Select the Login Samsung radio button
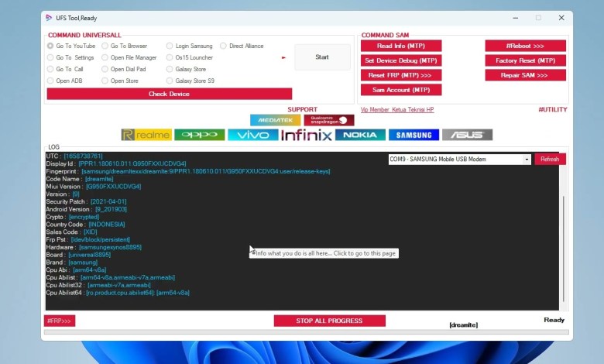Image resolution: width=604 pixels, height=364 pixels. pos(170,46)
